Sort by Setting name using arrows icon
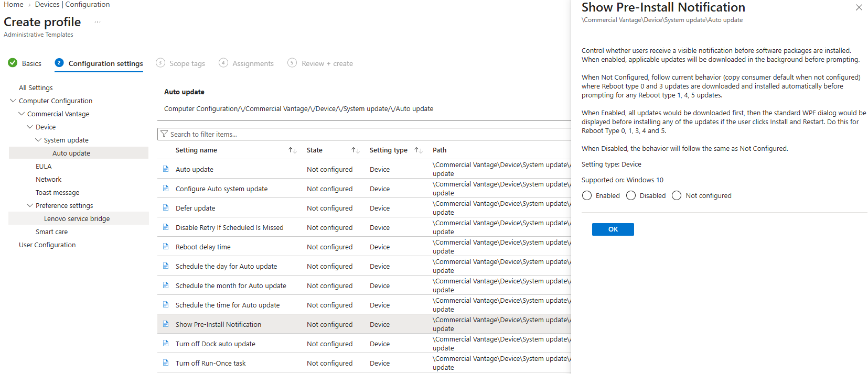 pyautogui.click(x=293, y=150)
